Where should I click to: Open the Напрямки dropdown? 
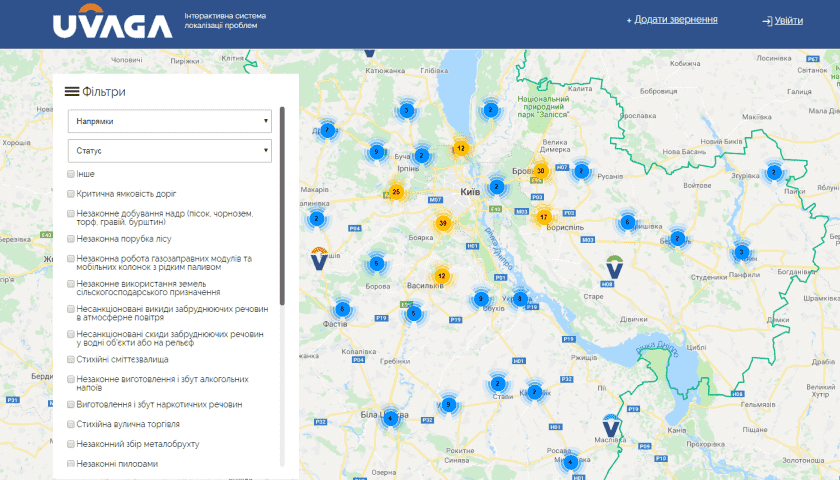point(170,121)
